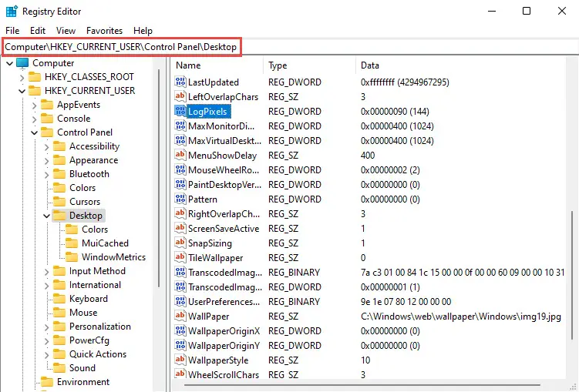Click the WallpaperOriginY value icon
The image size is (579, 392).
tap(180, 346)
